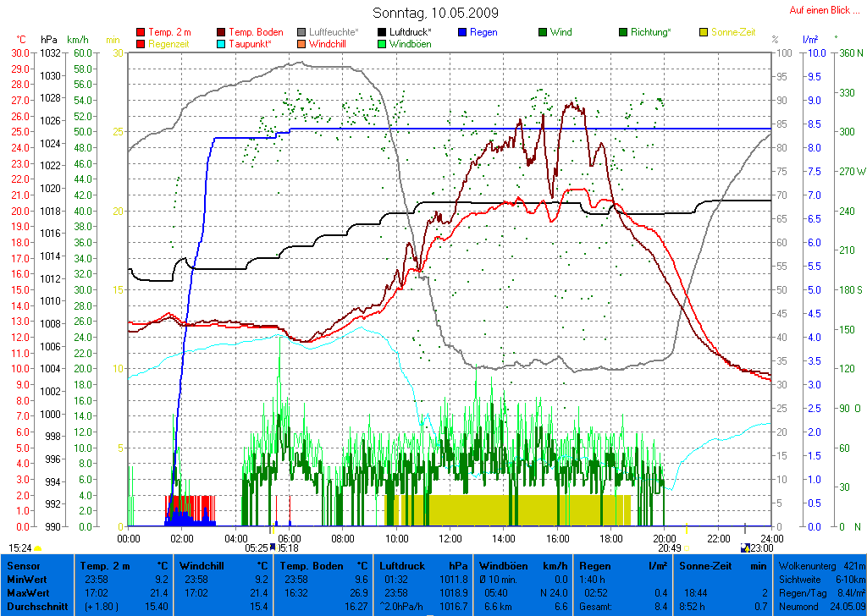The image size is (867, 616).
Task: Click the chart title Sonntag, 10.05.2009
Action: click(435, 13)
